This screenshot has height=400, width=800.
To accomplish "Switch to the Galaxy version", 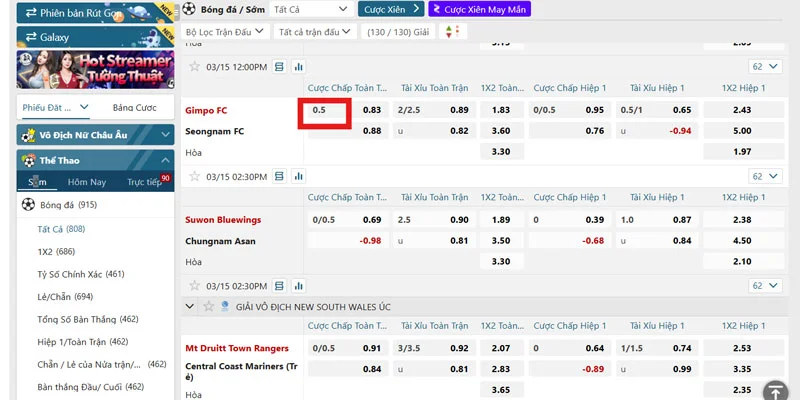I will click(95, 37).
